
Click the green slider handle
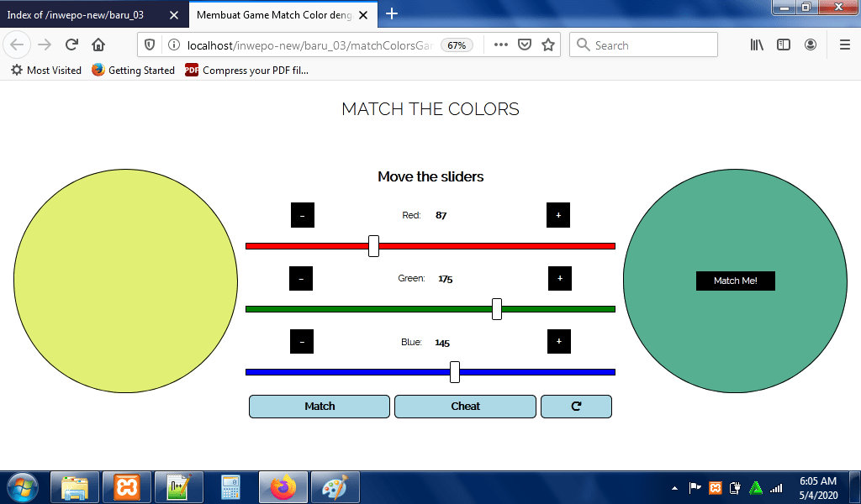(x=497, y=309)
